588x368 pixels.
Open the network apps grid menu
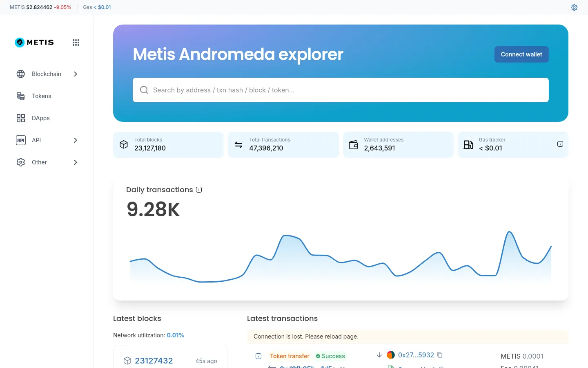(x=76, y=43)
